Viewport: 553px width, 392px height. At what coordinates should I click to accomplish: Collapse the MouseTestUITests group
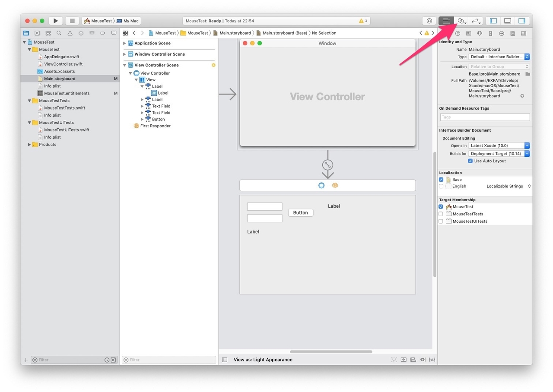(29, 123)
